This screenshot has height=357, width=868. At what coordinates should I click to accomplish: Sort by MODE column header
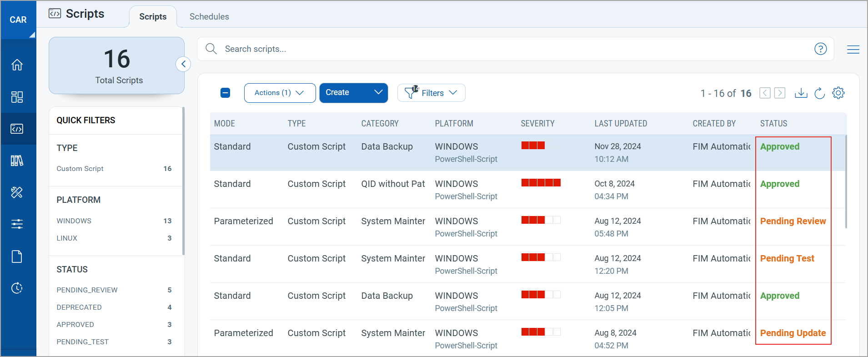pos(225,124)
